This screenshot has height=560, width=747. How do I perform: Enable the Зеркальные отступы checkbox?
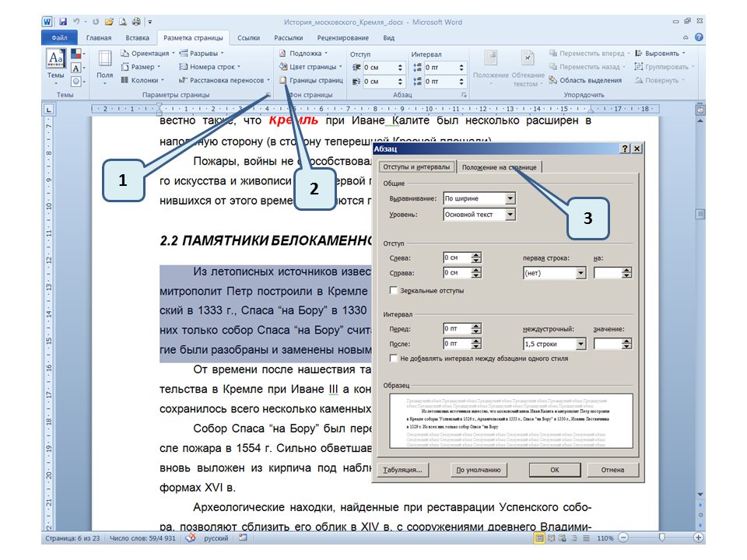tap(394, 290)
